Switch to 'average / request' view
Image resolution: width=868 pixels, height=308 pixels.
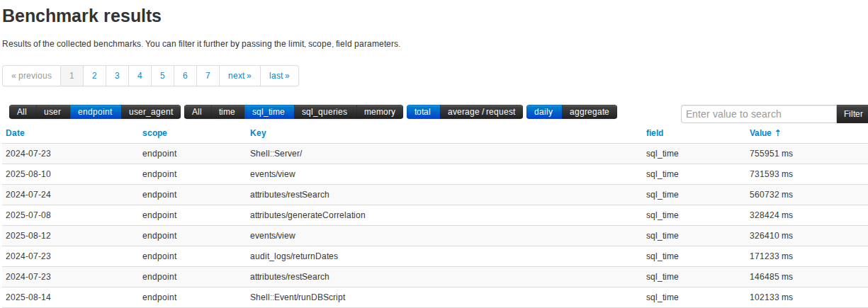(482, 112)
